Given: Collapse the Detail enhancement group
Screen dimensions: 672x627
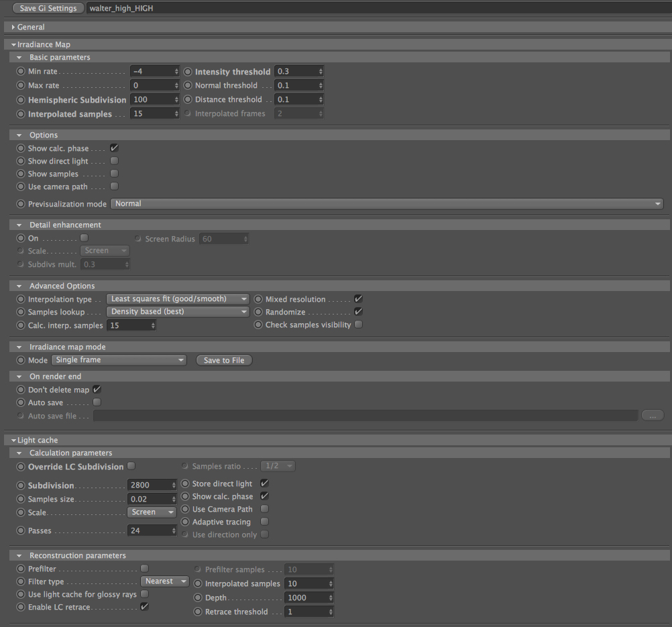Looking at the screenshot, I should (x=19, y=225).
